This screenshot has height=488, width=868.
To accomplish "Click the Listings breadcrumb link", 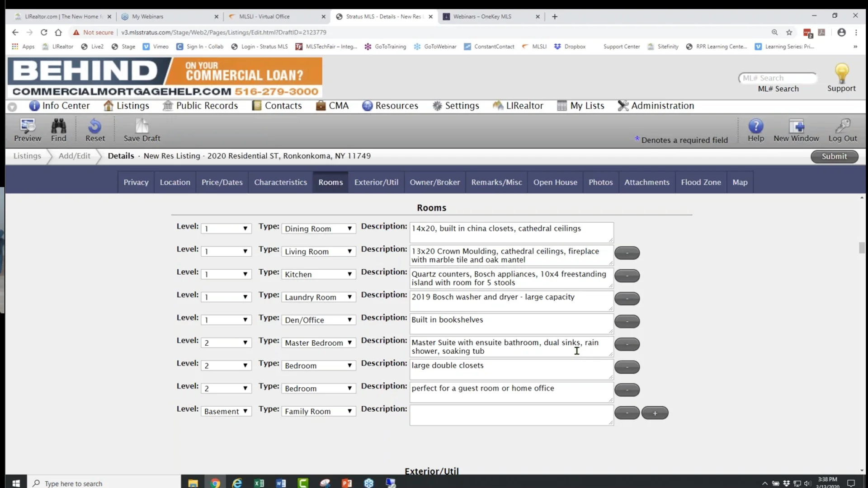I will point(27,156).
